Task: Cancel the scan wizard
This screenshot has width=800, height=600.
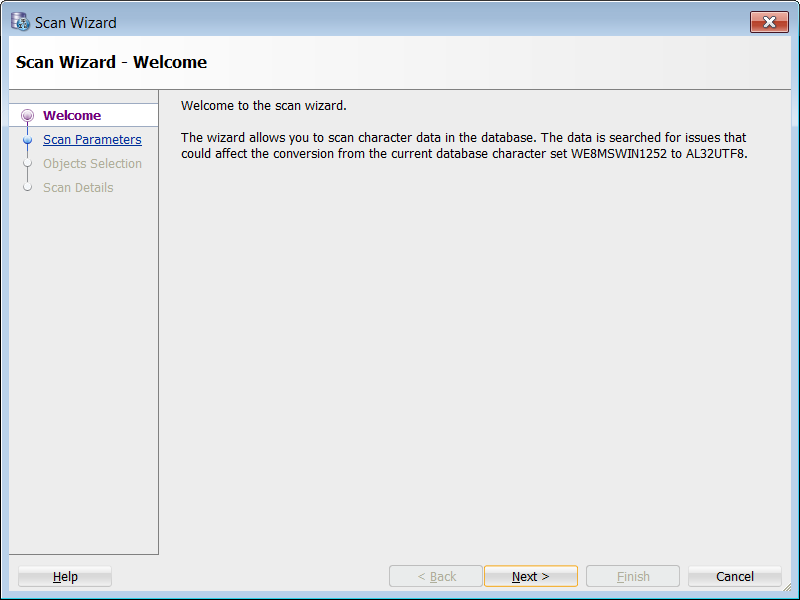Action: tap(735, 577)
